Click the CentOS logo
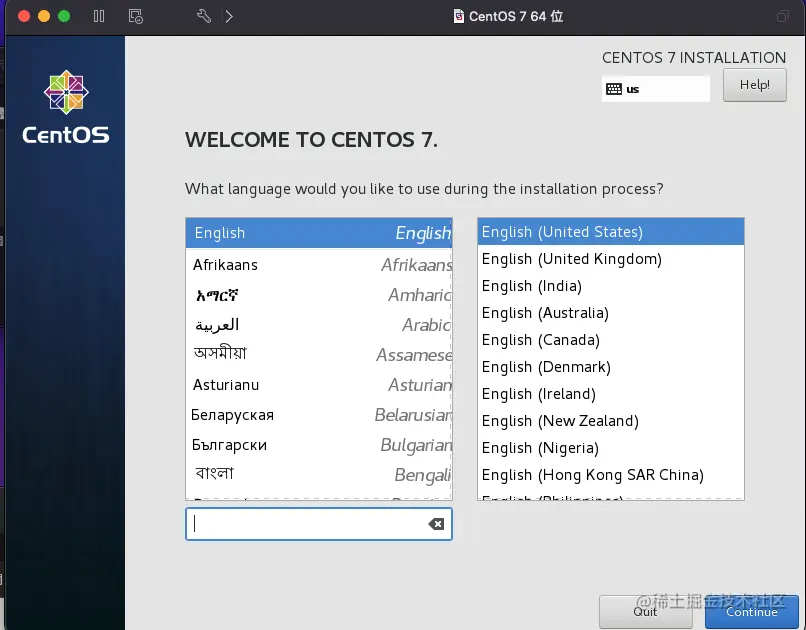Screen dimensions: 806x630 (x=66, y=107)
